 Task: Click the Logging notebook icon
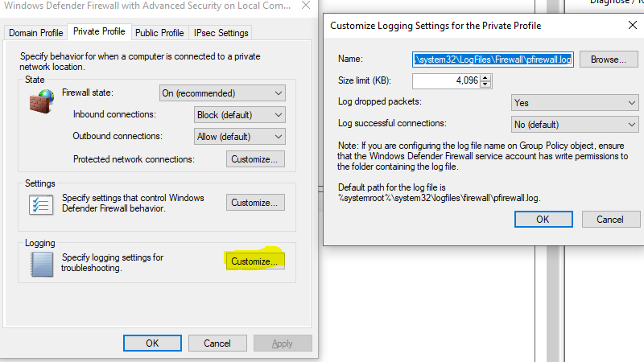pos(39,264)
